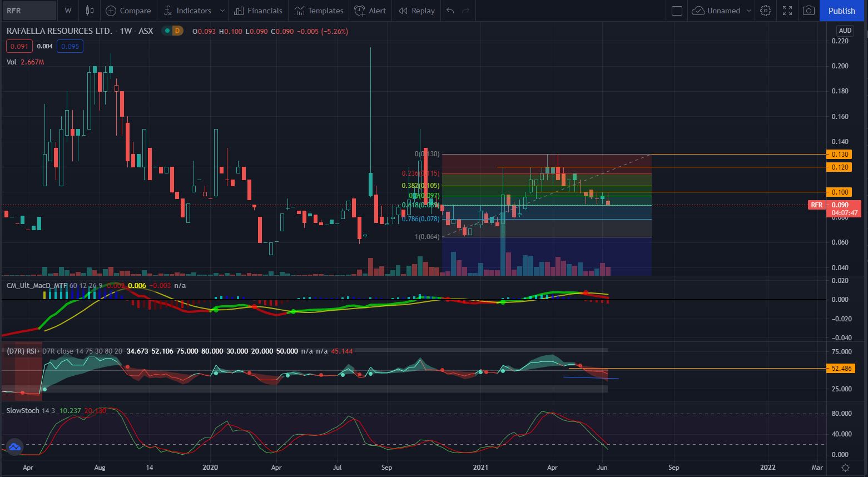Click the -0.005 (-5.26%) change value
Viewport: 868px width, 477px height.
point(321,32)
